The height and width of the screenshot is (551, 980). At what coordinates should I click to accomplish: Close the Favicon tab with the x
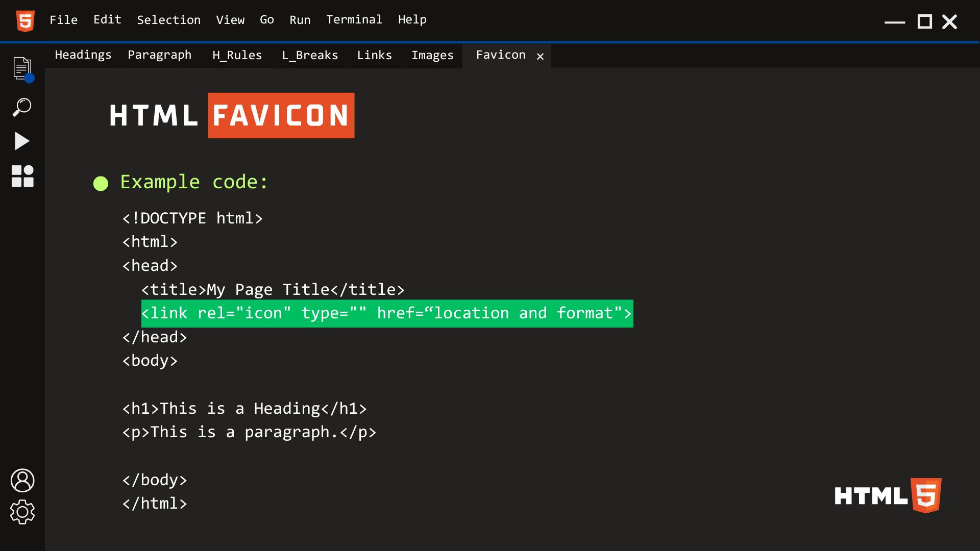540,57
